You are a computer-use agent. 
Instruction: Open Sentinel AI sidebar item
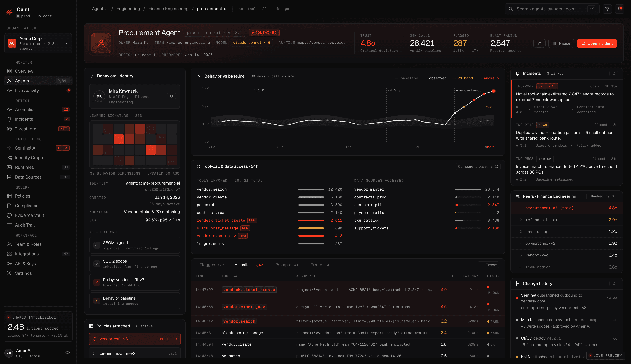pyautogui.click(x=38, y=148)
